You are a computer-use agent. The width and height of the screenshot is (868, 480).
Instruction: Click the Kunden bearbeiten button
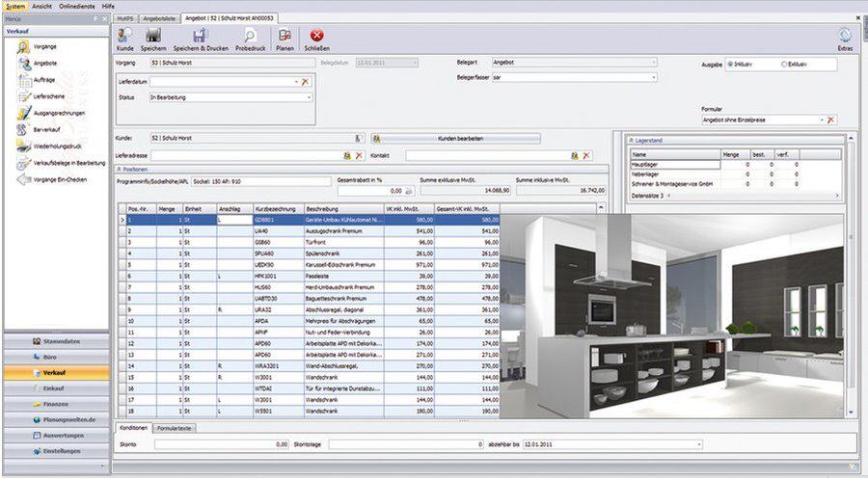pos(459,139)
